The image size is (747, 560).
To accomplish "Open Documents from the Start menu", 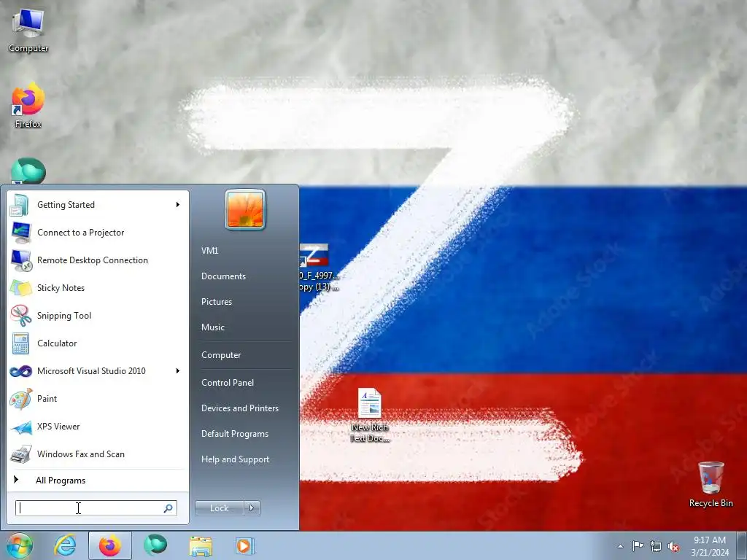I will coord(223,276).
